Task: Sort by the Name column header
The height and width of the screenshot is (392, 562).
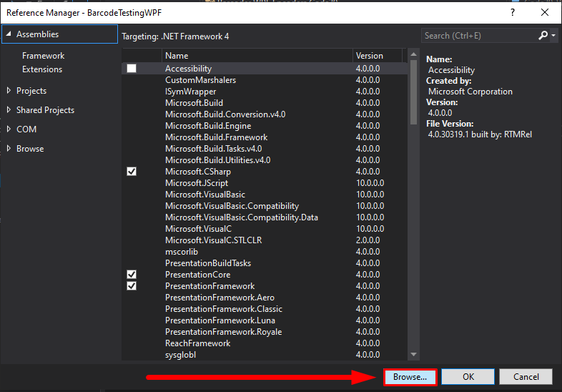Action: [x=257, y=56]
